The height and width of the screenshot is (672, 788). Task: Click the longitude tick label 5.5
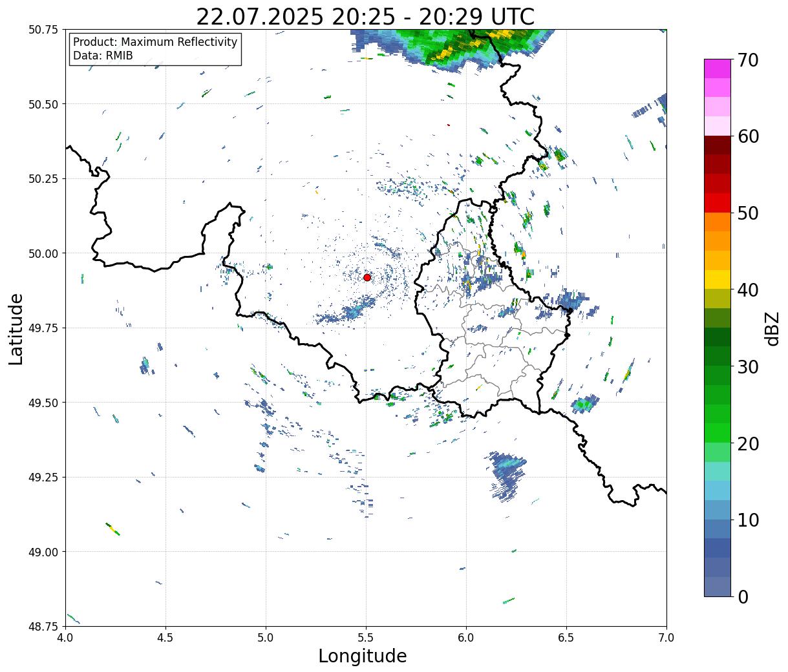tap(366, 638)
